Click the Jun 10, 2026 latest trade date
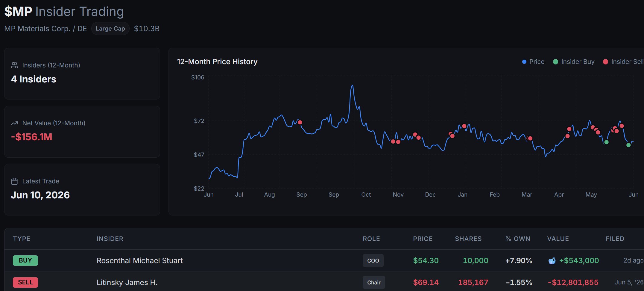Viewport: 644px width, 291px height. click(40, 195)
